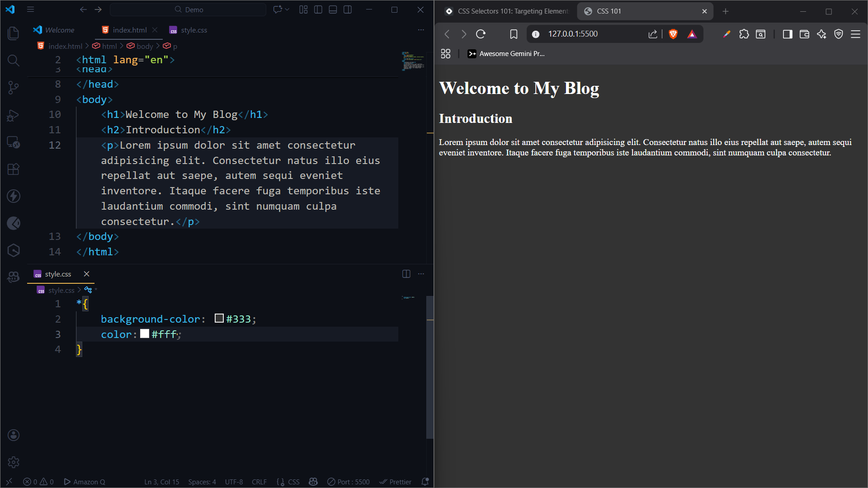Open the Extensions view
868x488 pixels.
pos(14,169)
